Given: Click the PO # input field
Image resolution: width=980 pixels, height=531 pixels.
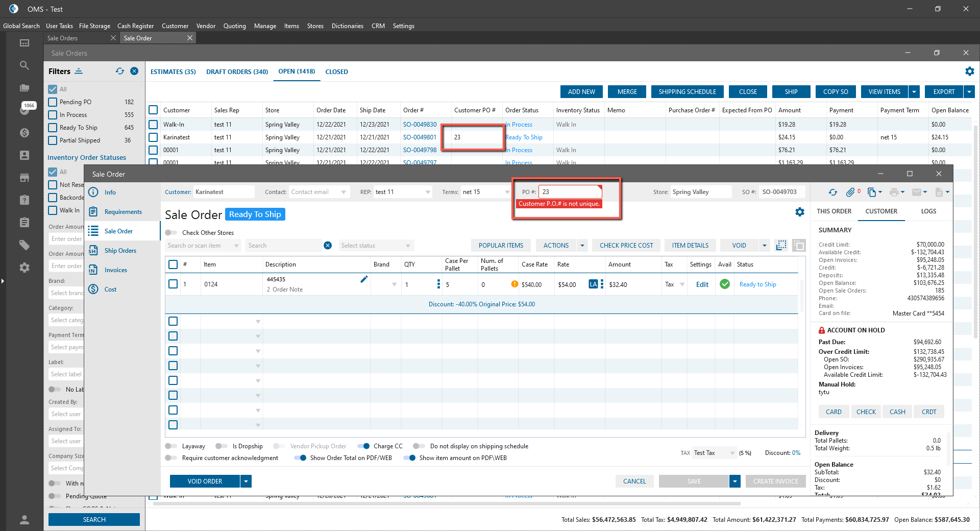Looking at the screenshot, I should click(569, 192).
